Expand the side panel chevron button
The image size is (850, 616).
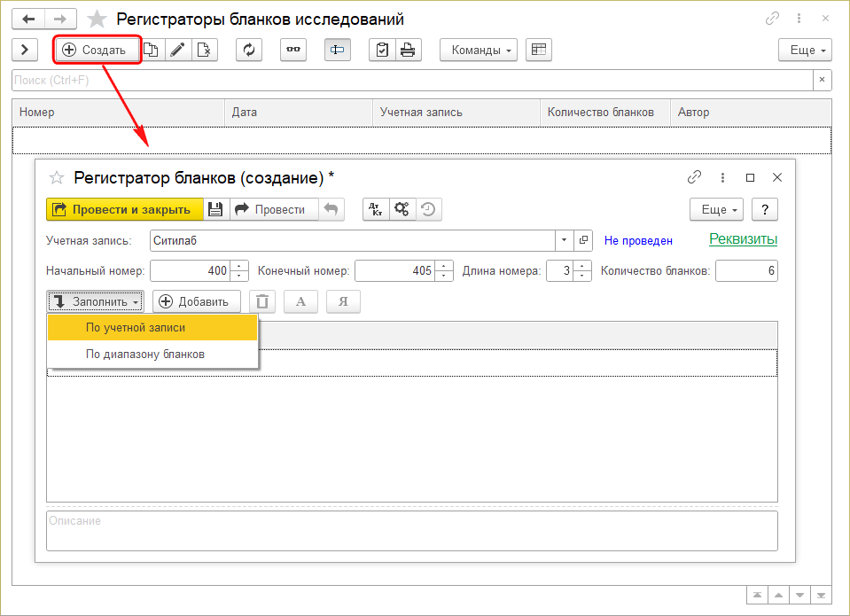[25, 50]
